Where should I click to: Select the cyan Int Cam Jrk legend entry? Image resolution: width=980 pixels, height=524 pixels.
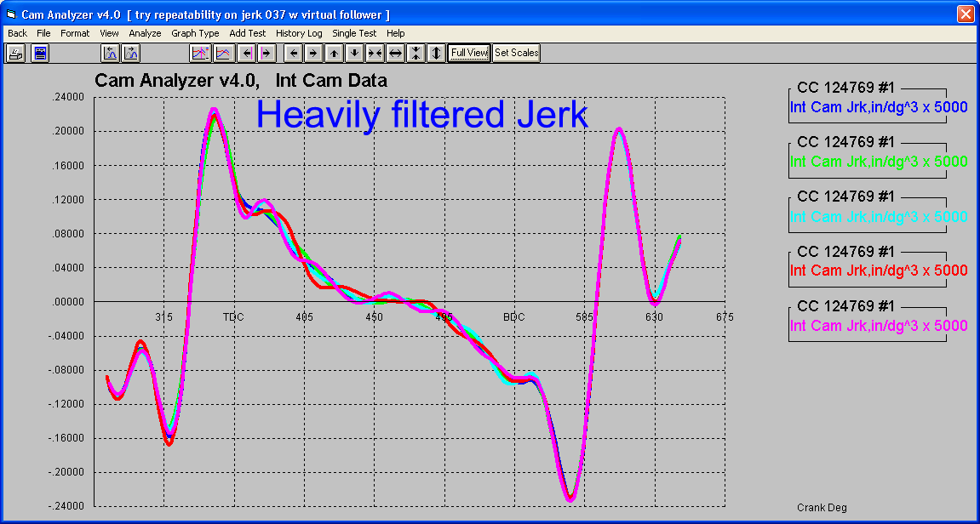[x=879, y=217]
